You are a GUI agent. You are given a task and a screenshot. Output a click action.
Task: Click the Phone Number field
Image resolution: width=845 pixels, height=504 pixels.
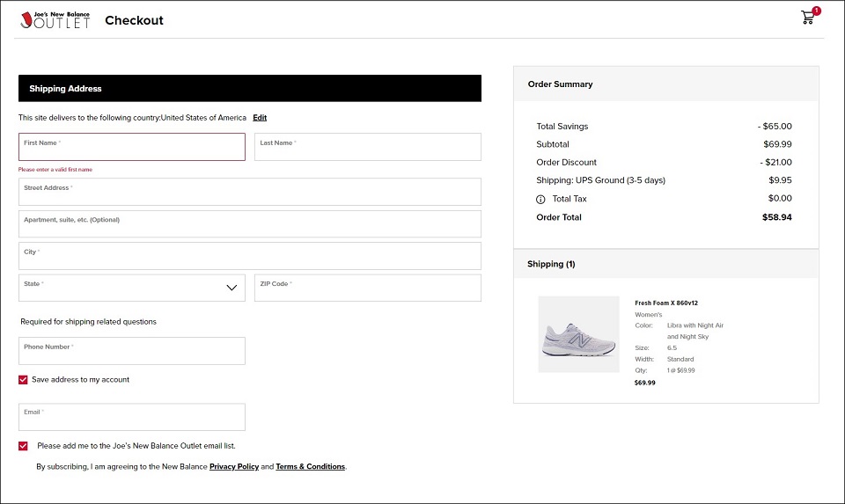132,351
